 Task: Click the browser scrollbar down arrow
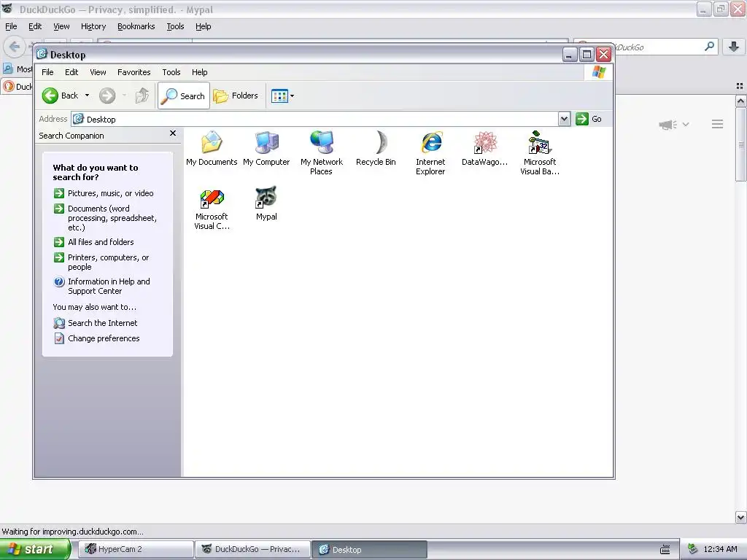[x=740, y=517]
